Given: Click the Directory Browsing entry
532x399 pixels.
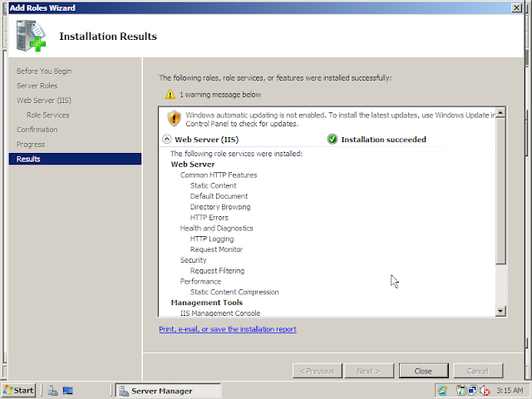Looking at the screenshot, I should [x=220, y=207].
